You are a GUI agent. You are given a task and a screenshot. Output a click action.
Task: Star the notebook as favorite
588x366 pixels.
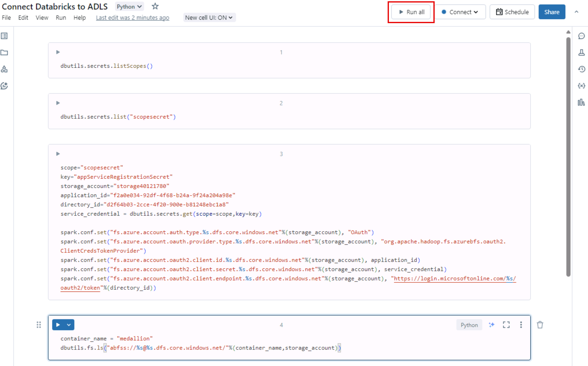(x=155, y=6)
